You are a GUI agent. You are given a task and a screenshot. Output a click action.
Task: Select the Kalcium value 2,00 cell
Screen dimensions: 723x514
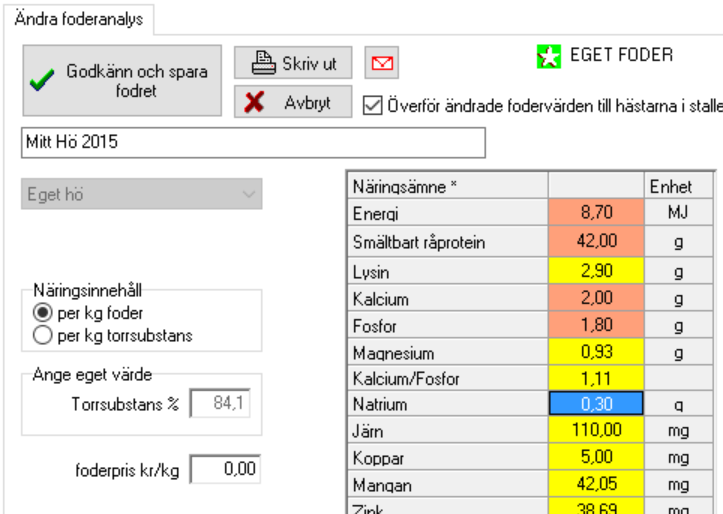(596, 298)
